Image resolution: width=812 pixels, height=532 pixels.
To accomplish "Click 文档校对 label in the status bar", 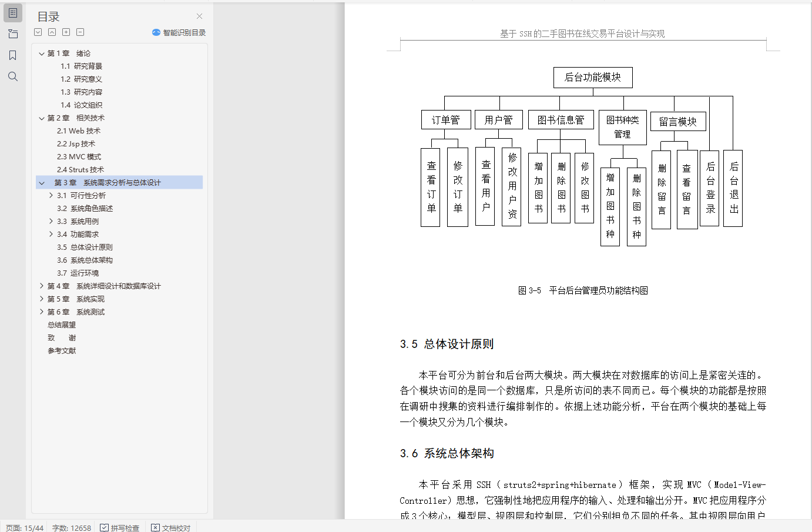I will [x=176, y=528].
